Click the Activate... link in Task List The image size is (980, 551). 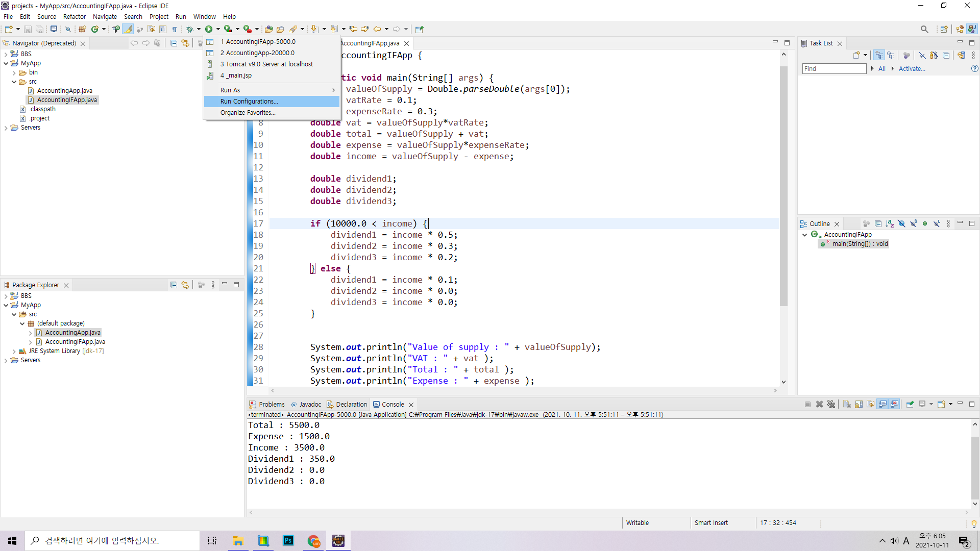912,68
